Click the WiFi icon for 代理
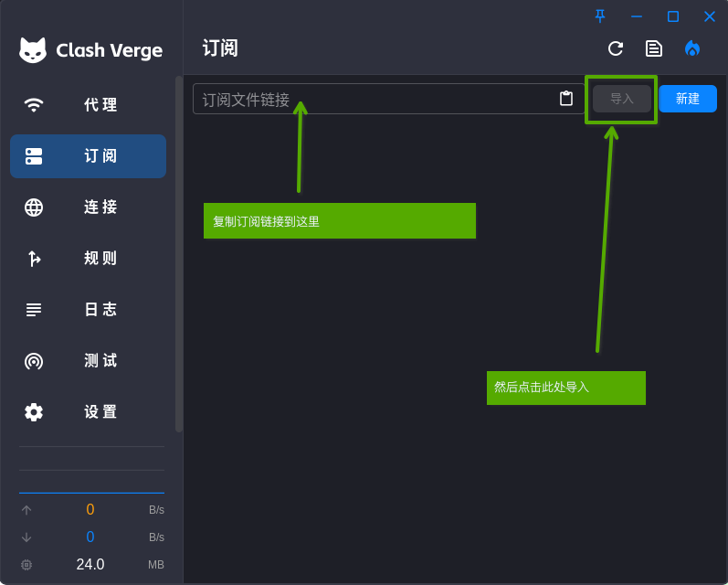 coord(34,105)
